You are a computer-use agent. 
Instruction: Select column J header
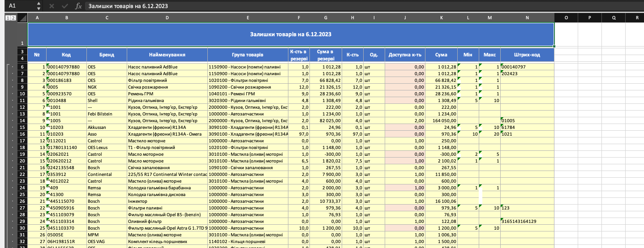405,18
